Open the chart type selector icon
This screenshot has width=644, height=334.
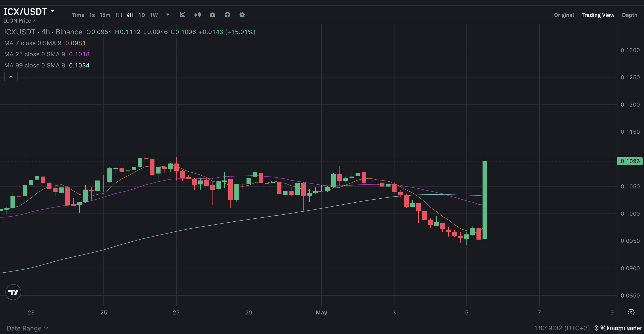(x=182, y=15)
